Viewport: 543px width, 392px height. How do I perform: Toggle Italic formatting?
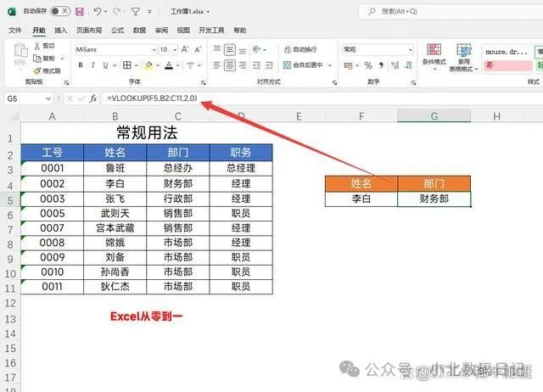coord(92,64)
